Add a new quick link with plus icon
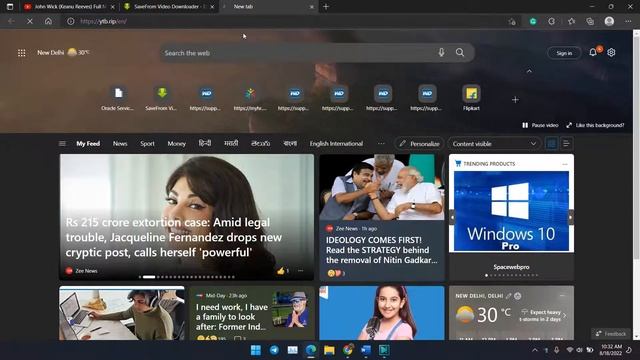The image size is (640, 360). click(515, 100)
